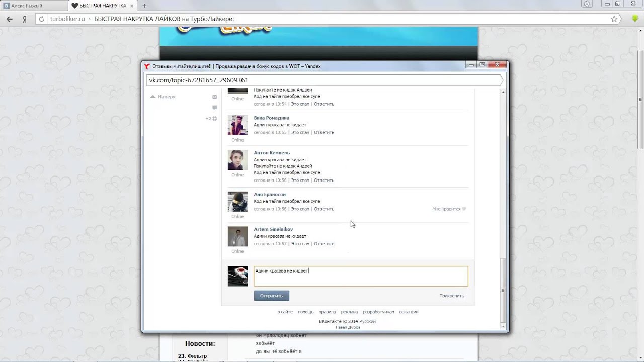Open the реклама footer link
The image size is (644, 362).
pyautogui.click(x=349, y=312)
